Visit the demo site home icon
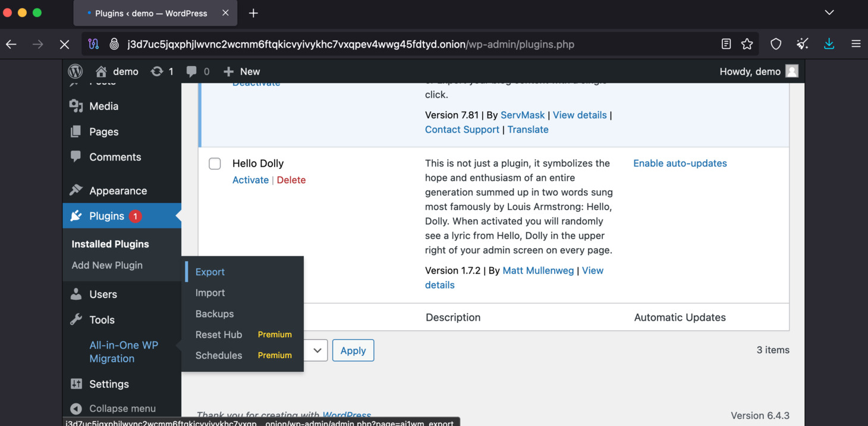 tap(102, 71)
